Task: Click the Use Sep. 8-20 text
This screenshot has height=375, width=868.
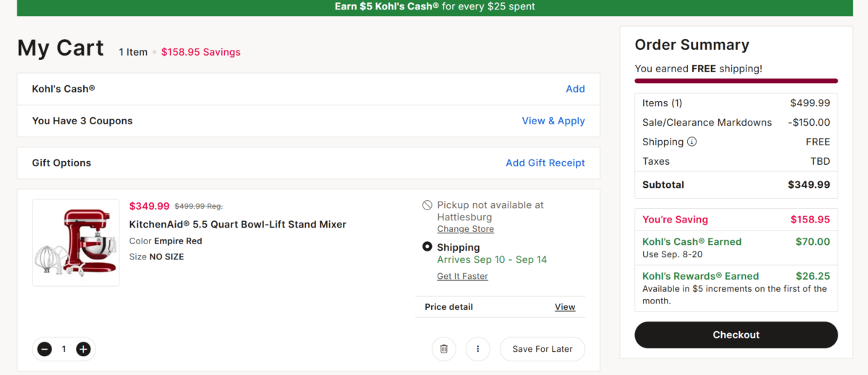Action: click(672, 255)
